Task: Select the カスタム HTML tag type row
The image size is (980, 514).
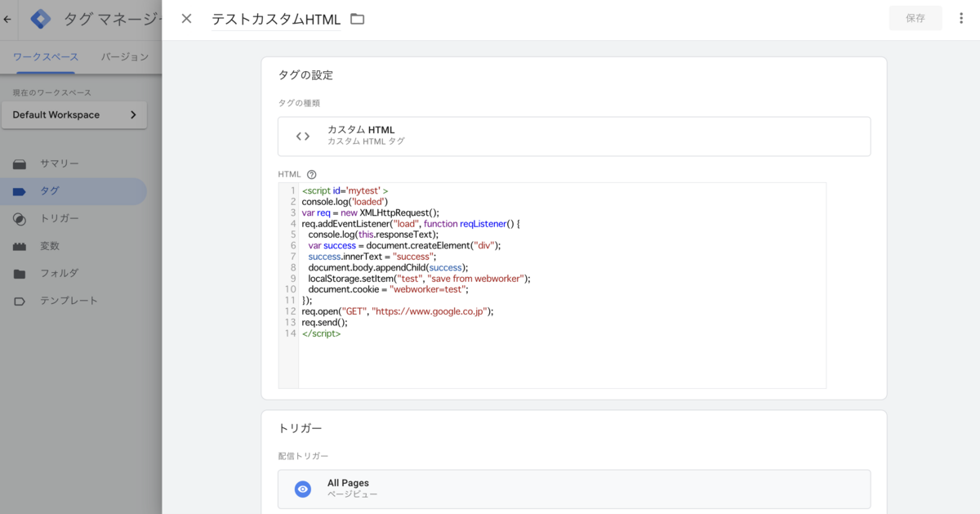Action: (574, 136)
